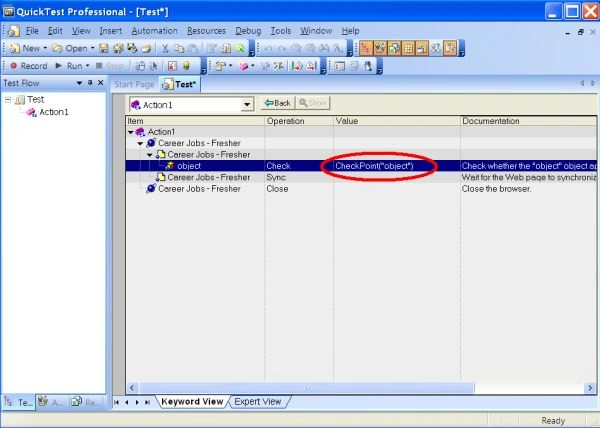Select the object checkpoint row
The width and height of the screenshot is (600, 428).
(360, 166)
